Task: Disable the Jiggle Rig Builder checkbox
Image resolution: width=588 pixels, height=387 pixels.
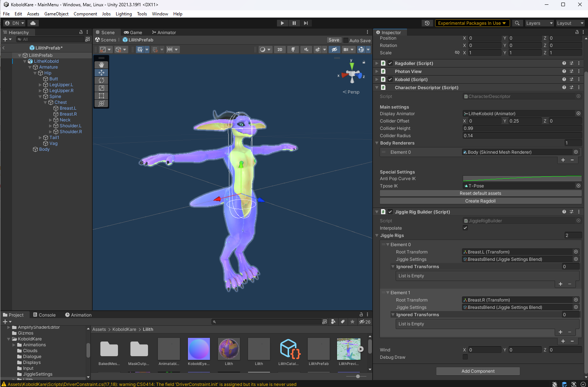Action: [x=391, y=212]
